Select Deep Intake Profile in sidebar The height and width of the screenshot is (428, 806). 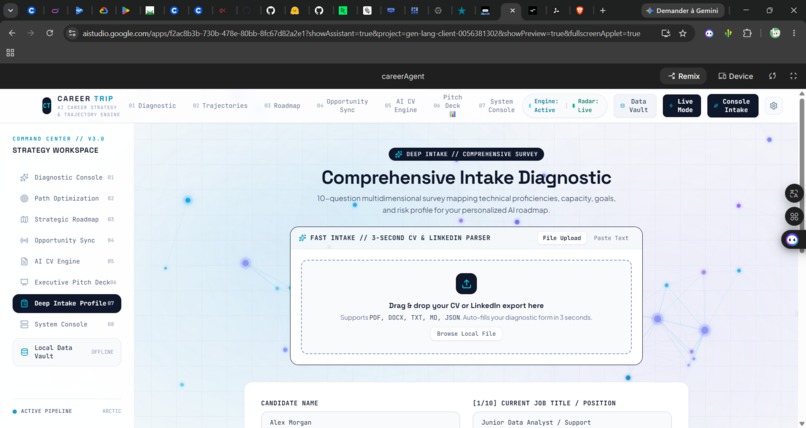(67, 304)
